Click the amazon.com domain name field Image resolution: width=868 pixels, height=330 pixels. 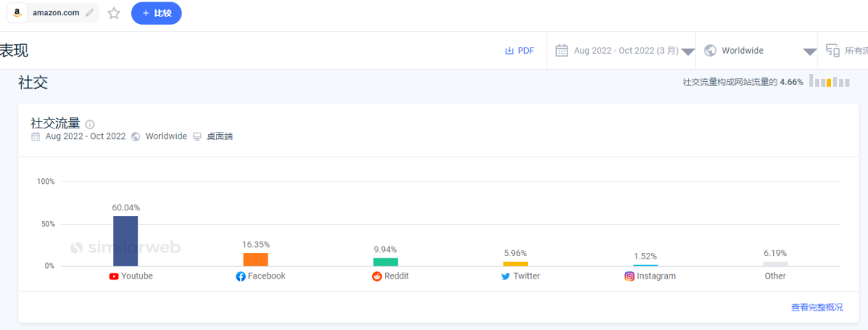click(55, 14)
